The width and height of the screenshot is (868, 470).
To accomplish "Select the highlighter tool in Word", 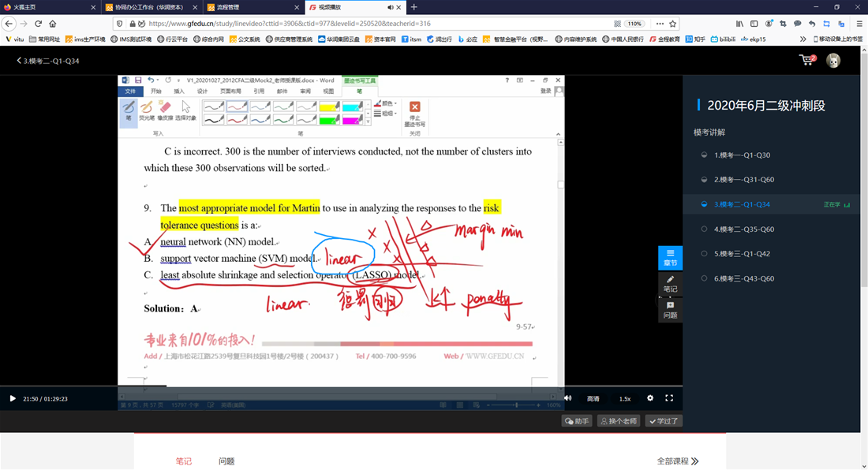I will click(x=147, y=110).
